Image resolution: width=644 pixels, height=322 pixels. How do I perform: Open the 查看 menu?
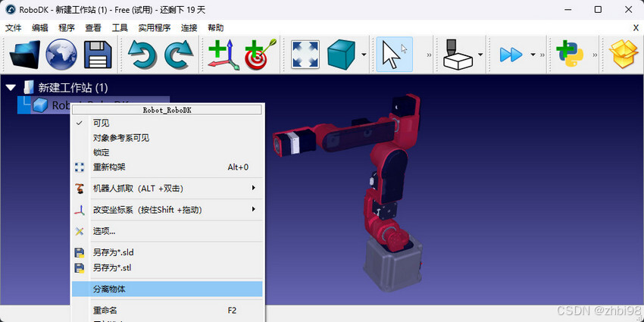pos(93,28)
